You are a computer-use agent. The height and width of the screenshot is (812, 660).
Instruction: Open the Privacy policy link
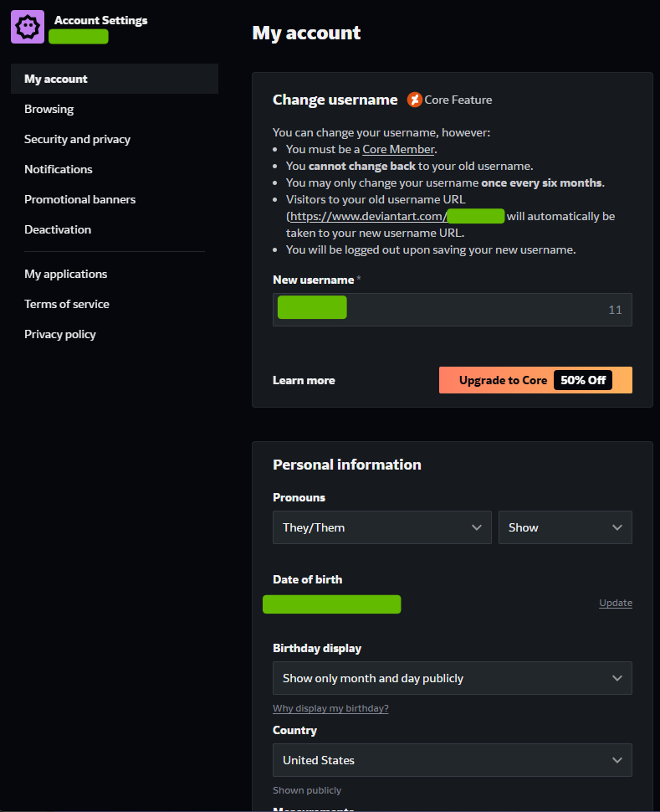click(x=60, y=334)
